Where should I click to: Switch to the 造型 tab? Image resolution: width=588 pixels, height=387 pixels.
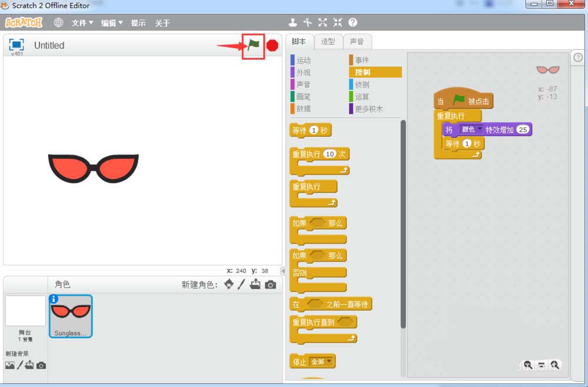coord(328,42)
